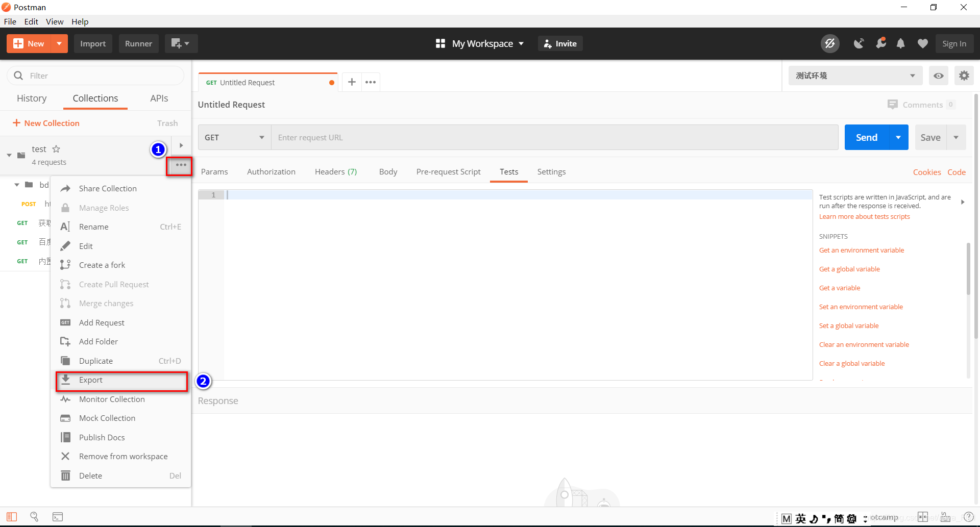Screen dimensions: 980x527
Task: Open the satellite capture requests icon
Action: click(859, 44)
